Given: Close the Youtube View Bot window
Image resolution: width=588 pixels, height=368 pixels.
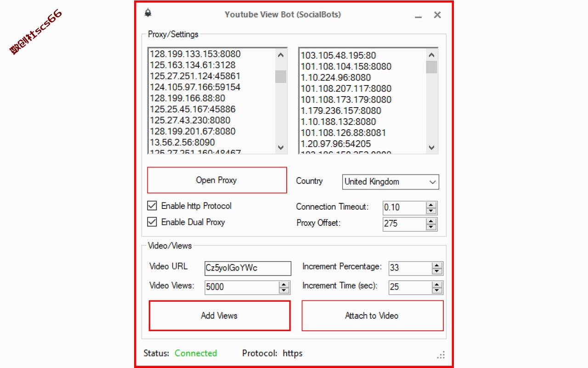Looking at the screenshot, I should pyautogui.click(x=437, y=15).
